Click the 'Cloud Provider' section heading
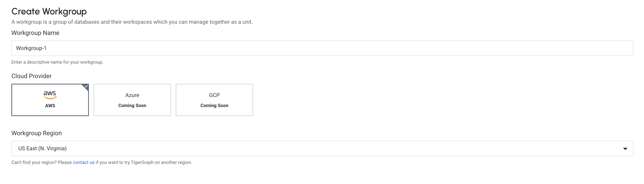Viewport: 644px width, 184px height. pyautogui.click(x=31, y=76)
